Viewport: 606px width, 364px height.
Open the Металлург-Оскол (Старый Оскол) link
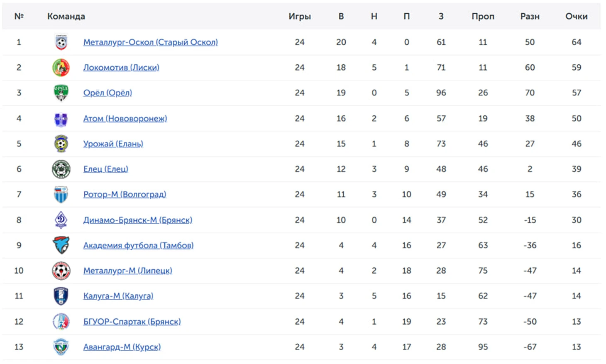[151, 42]
